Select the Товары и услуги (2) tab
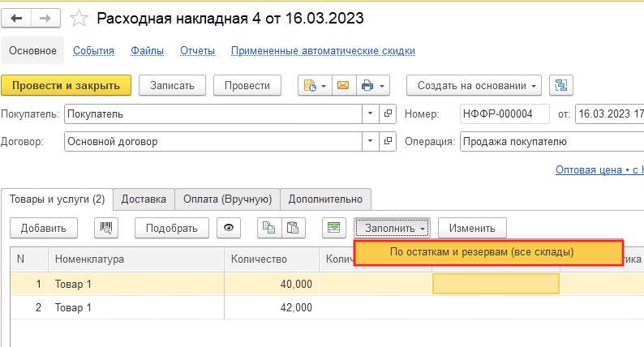 click(57, 199)
